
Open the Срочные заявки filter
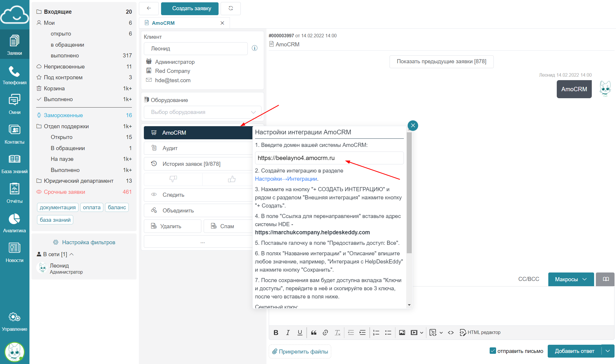click(x=84, y=192)
